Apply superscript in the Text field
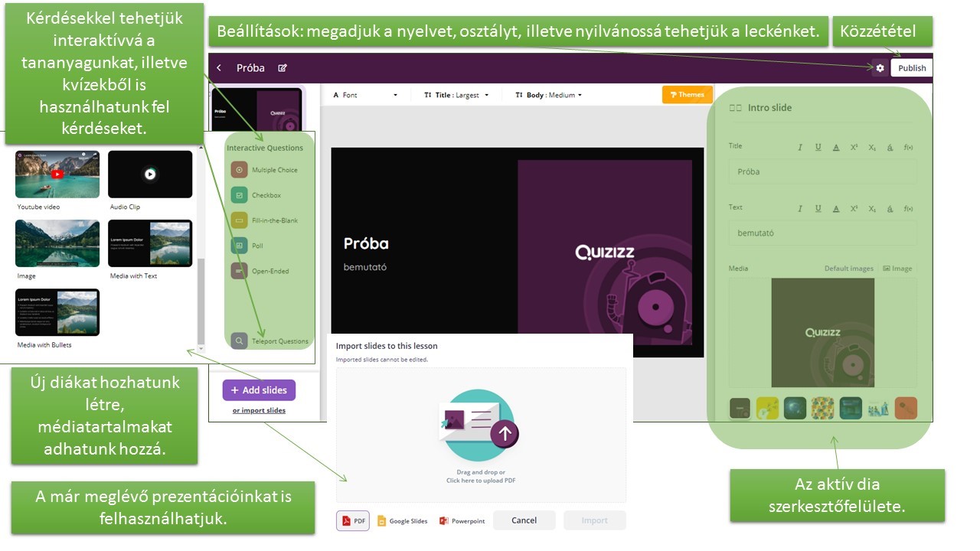This screenshot has width=980, height=551. [854, 208]
